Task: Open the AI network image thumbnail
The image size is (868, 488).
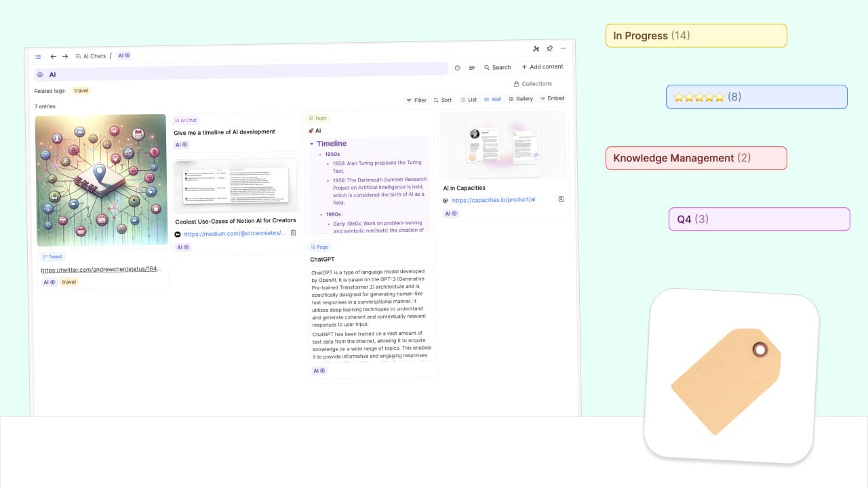Action: [x=101, y=180]
